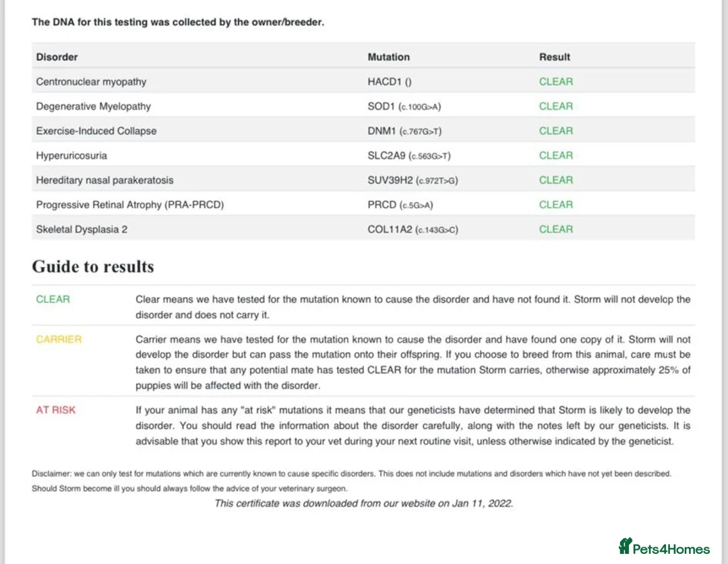Select the Centronuclear myopathy row label
Screen dimensions: 728x564
(x=91, y=82)
